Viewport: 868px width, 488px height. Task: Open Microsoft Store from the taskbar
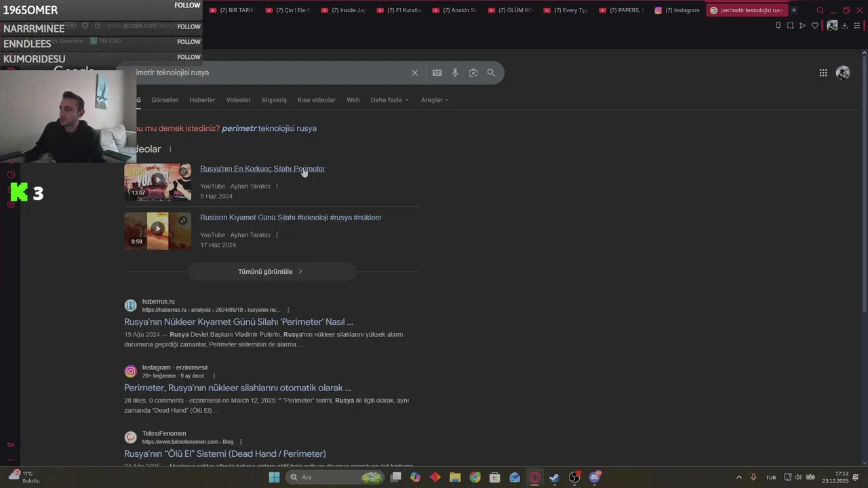[495, 477]
